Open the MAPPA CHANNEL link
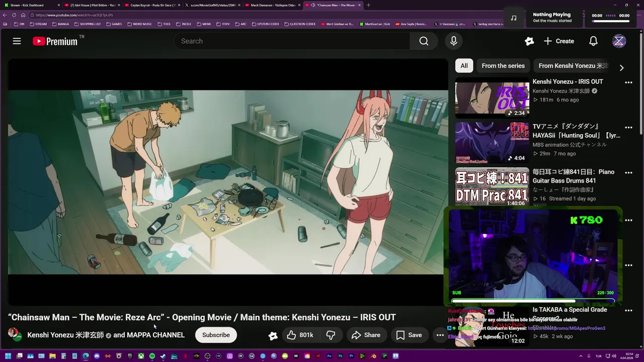The image size is (644, 362). click(x=155, y=335)
